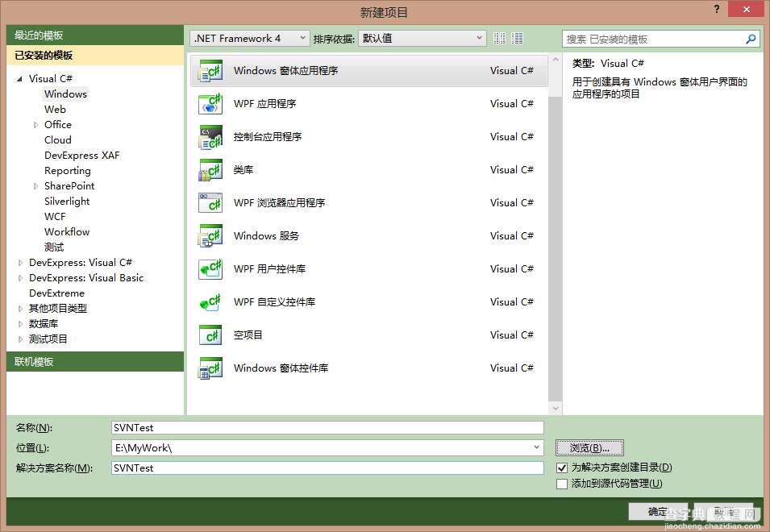770x532 pixels.
Task: Expand the SharePoint tree node
Action: [x=35, y=186]
